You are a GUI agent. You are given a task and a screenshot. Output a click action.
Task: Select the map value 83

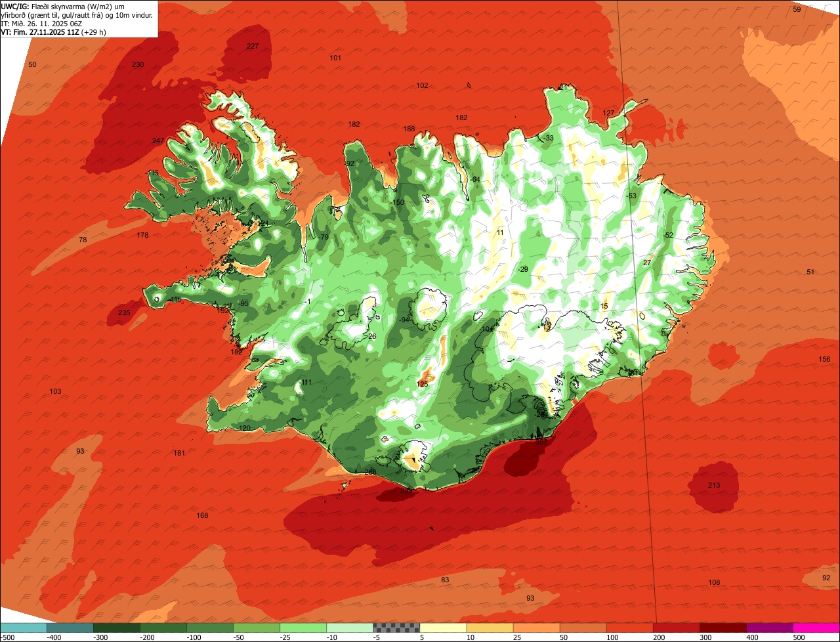coord(445,580)
